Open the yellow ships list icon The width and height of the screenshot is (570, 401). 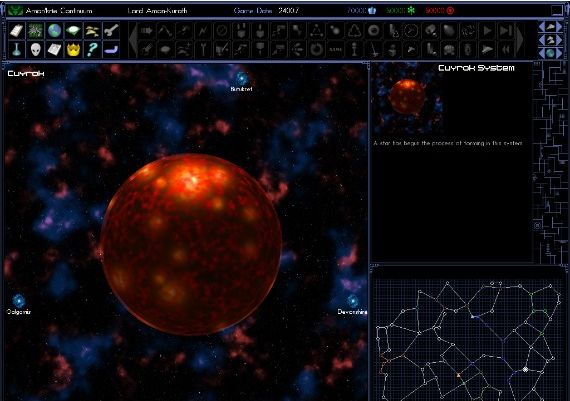92,31
